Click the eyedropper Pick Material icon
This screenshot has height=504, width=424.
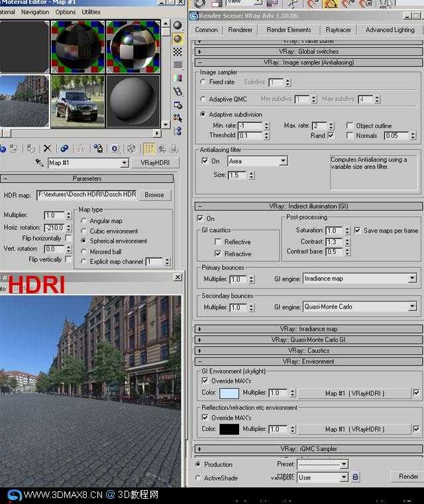(x=40, y=163)
